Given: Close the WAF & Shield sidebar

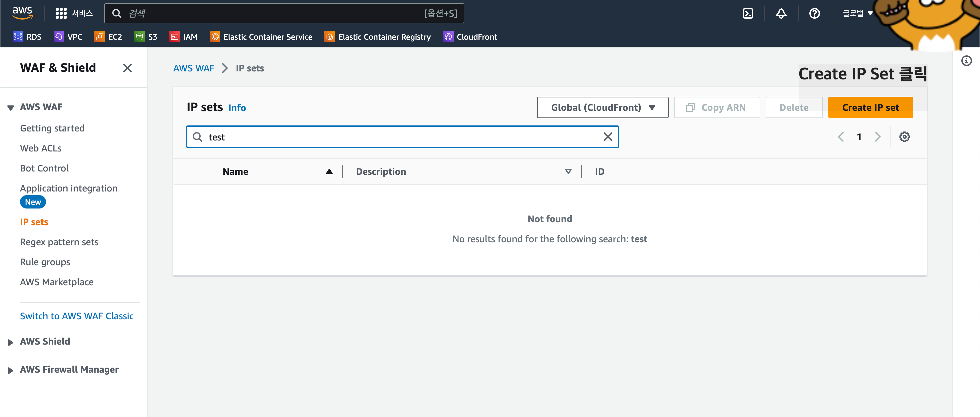Looking at the screenshot, I should tap(127, 68).
